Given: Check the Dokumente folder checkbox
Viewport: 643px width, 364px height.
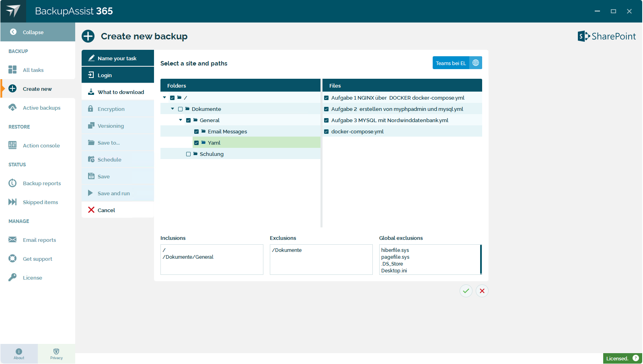Looking at the screenshot, I should pos(181,109).
